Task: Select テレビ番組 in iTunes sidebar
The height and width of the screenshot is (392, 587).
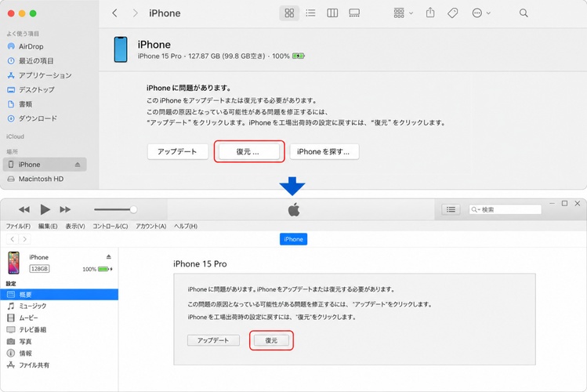Action: (x=59, y=329)
